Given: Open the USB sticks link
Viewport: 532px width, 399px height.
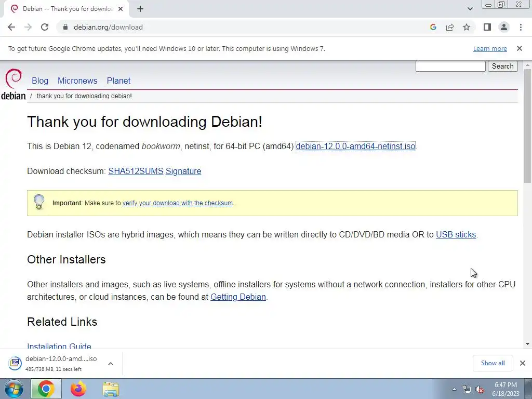Looking at the screenshot, I should click(x=456, y=234).
